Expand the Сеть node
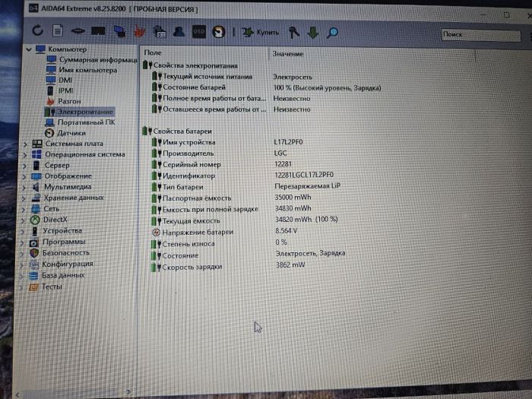Screen dimensions: 532x399 click(23, 209)
